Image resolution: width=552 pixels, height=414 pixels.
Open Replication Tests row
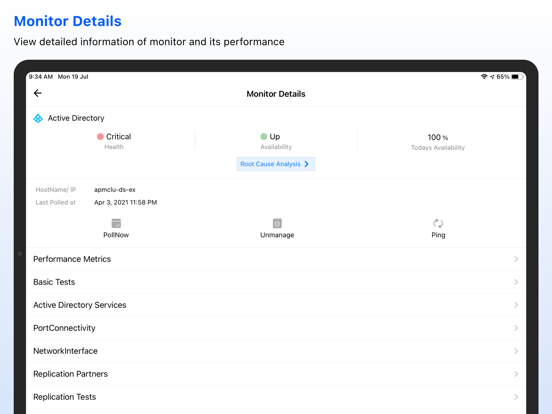pos(276,397)
